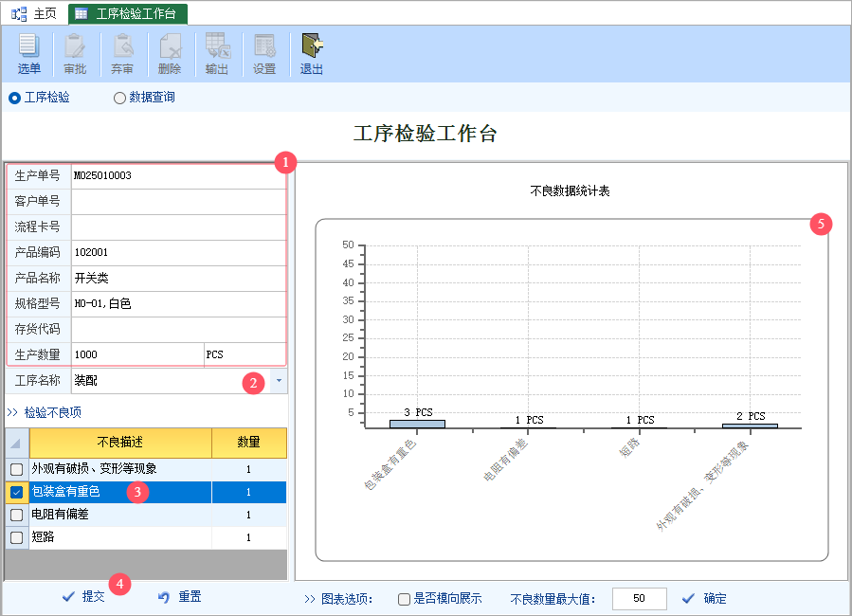This screenshot has height=616, width=852.
Task: Collapse the 检验不良项 section expander
Action: [12, 413]
